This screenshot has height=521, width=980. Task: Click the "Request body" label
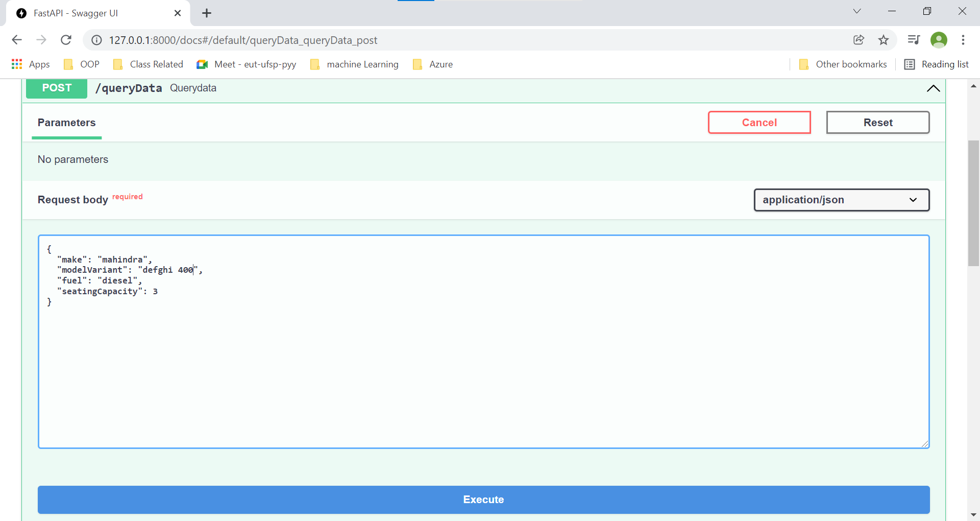point(73,200)
